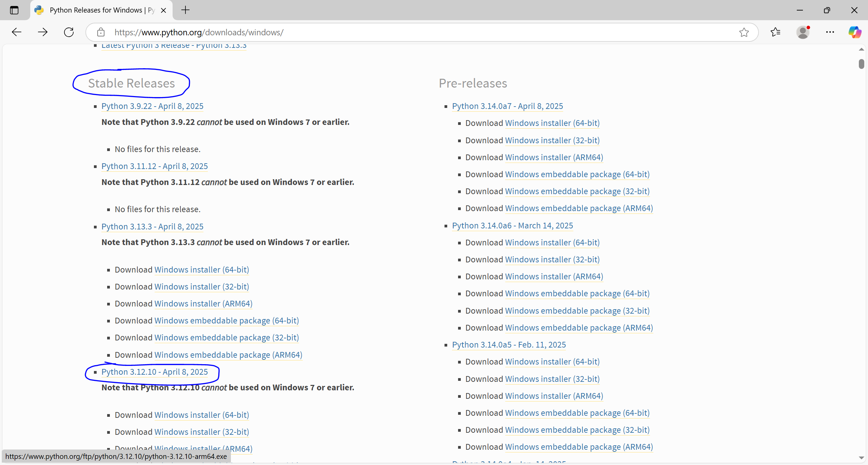Image resolution: width=868 pixels, height=465 pixels.
Task: Download 3.14.0a5 Windows installer (64-bit)
Action: (x=552, y=362)
